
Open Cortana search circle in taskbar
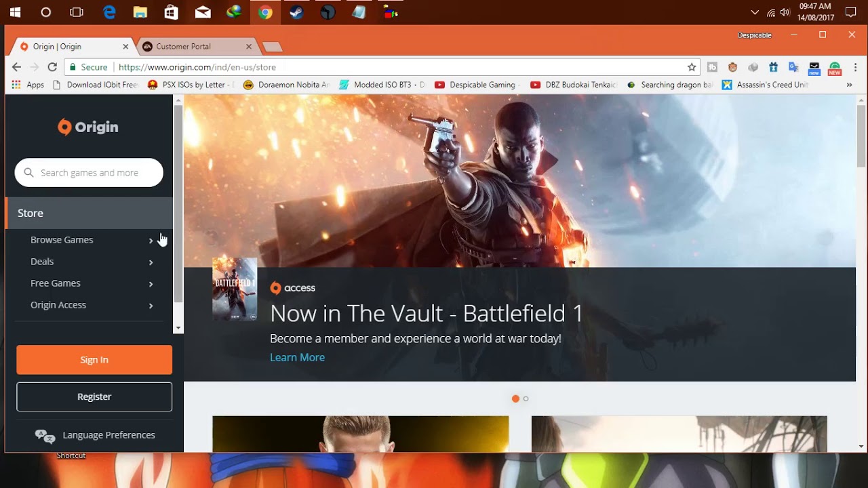point(46,12)
